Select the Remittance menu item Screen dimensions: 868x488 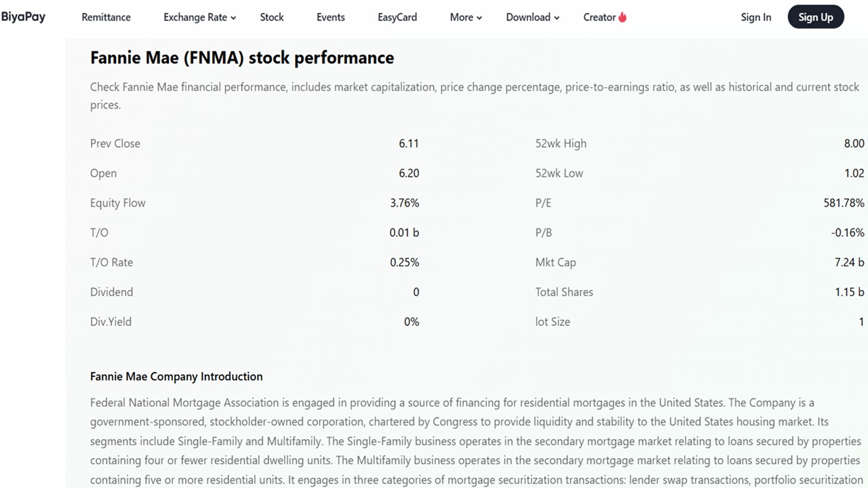pos(106,17)
